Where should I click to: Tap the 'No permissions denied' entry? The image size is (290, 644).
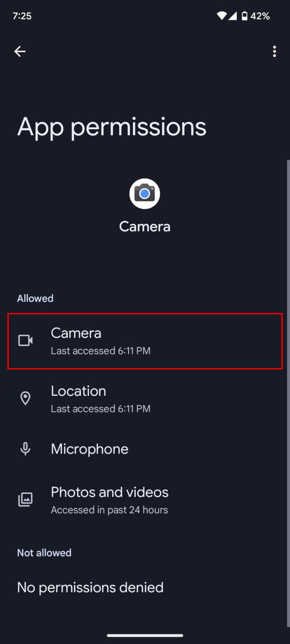pos(90,587)
